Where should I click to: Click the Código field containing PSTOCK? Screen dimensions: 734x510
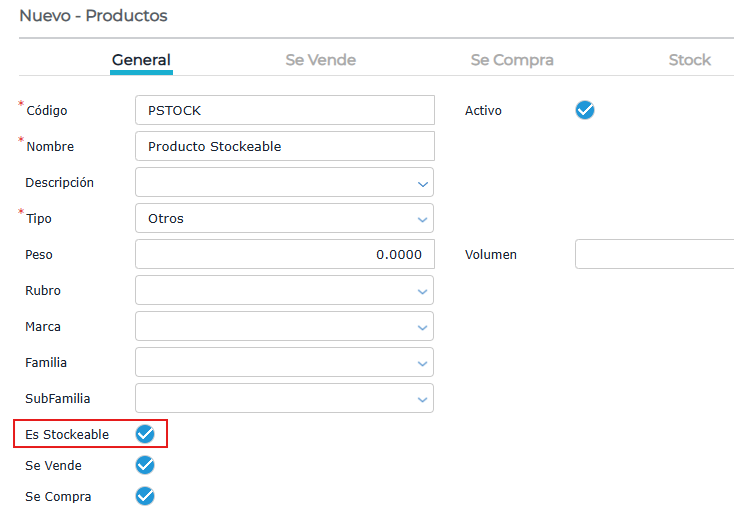click(x=284, y=110)
